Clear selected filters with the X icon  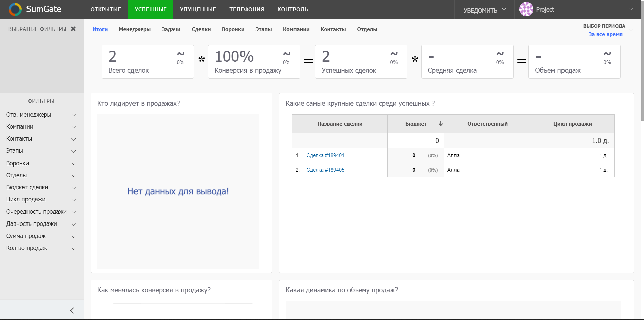pyautogui.click(x=73, y=29)
